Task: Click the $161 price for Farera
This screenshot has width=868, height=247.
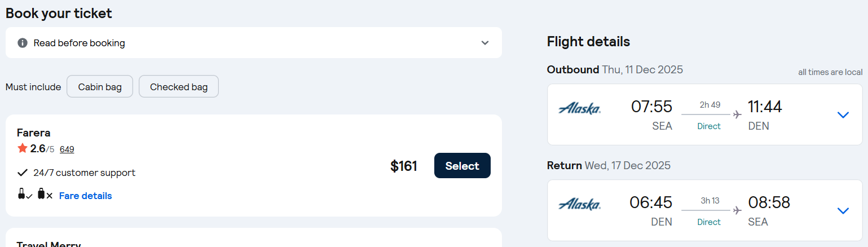Action: tap(403, 166)
